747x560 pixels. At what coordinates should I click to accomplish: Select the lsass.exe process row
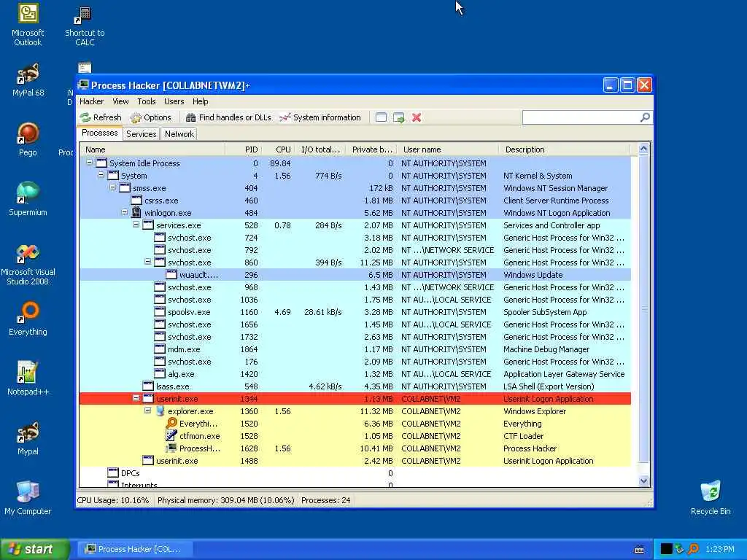[x=355, y=386]
